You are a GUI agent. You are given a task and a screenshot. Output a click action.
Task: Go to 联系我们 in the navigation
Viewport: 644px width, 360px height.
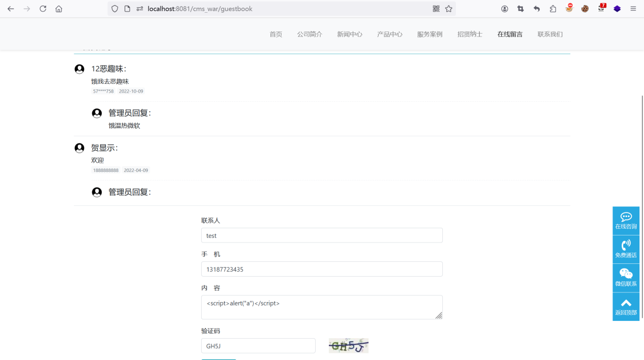point(550,34)
